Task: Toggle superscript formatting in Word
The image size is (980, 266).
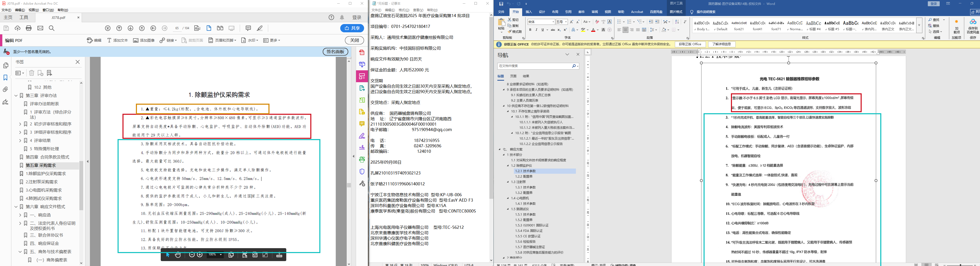Action: (565, 30)
